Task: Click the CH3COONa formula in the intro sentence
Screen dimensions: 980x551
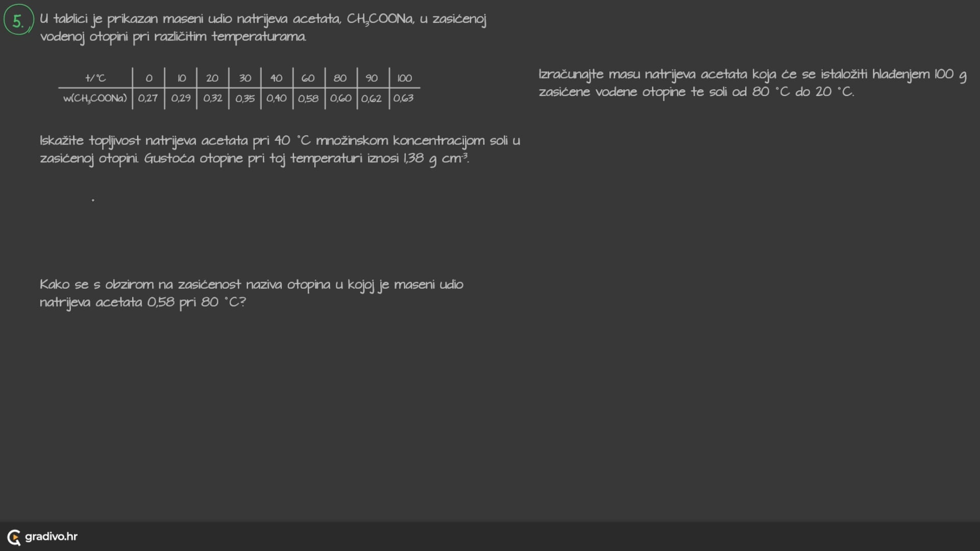Action: click(380, 19)
